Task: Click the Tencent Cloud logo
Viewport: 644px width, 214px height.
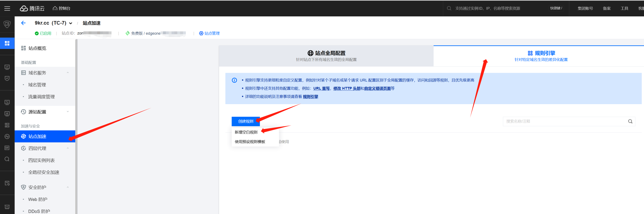Action: 32,9
